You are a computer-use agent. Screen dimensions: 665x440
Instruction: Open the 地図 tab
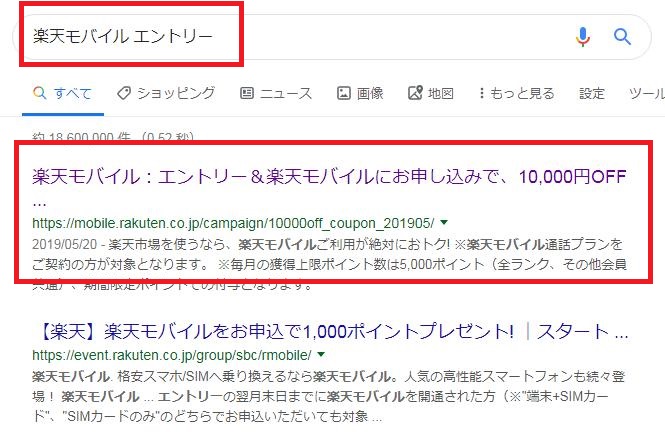point(431,93)
